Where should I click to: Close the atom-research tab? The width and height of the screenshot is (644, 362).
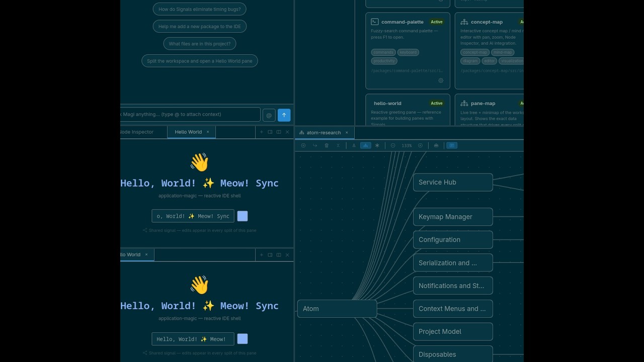[347, 133]
